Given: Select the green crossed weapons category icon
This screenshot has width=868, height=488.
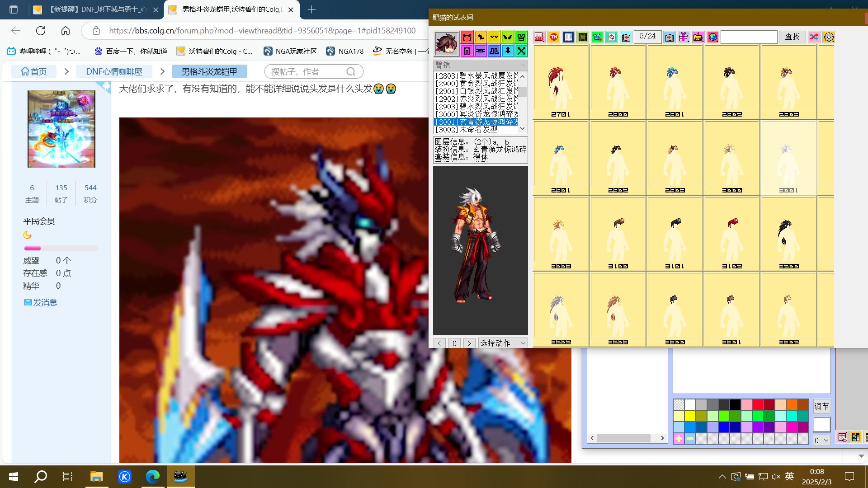Looking at the screenshot, I should click(x=521, y=51).
